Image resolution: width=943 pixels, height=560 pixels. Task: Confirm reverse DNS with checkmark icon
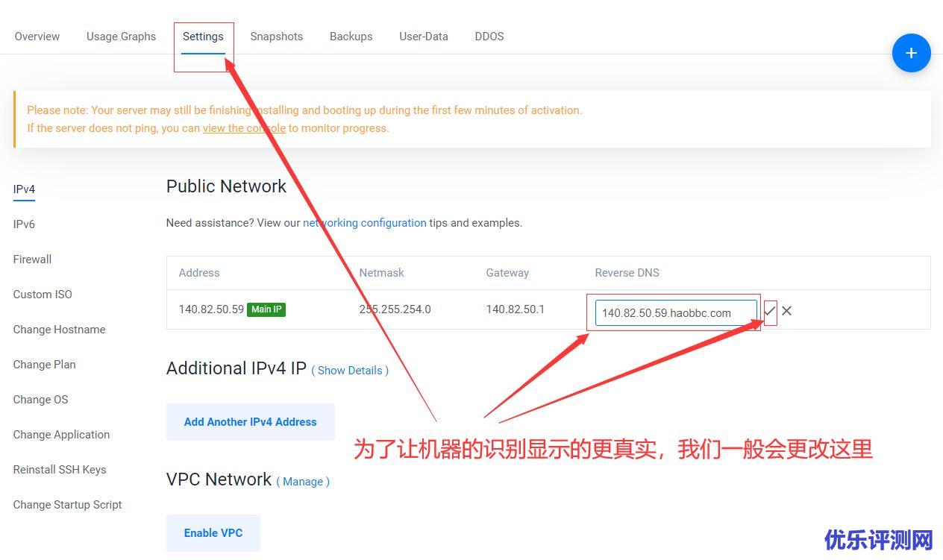770,311
